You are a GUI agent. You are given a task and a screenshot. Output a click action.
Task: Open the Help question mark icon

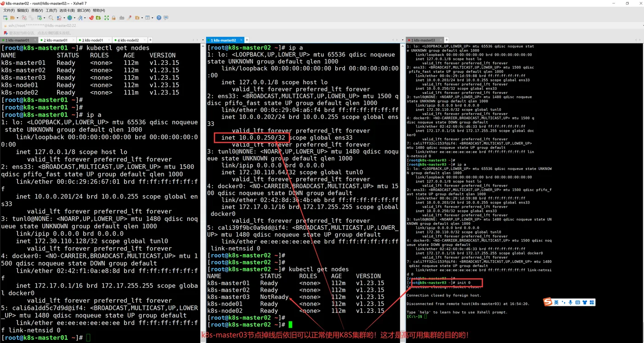159,17
